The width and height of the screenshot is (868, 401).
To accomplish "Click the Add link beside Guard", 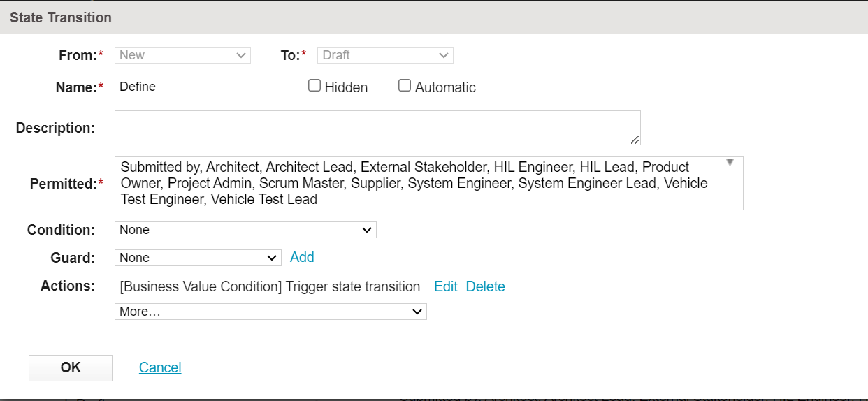I will tap(302, 257).
